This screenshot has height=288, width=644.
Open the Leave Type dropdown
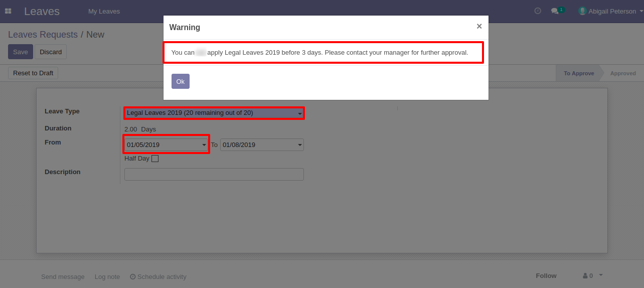point(214,113)
